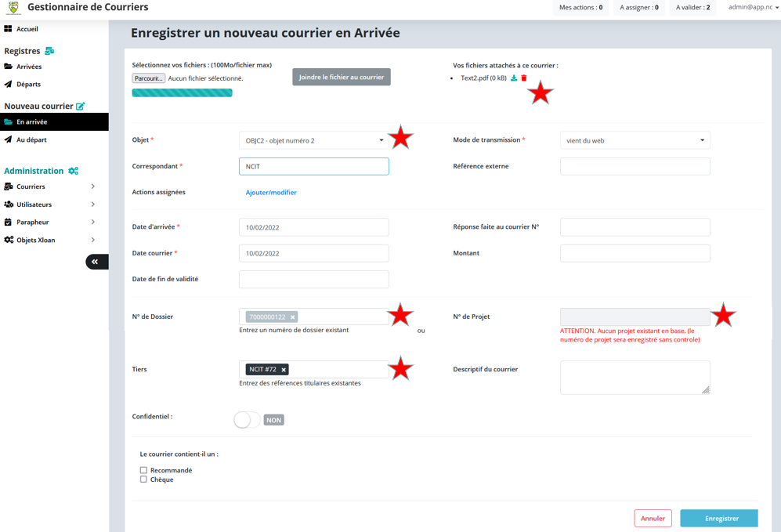Screen dimensions: 781x532
Task: Check the Recommandé checkbox
Action: point(143,470)
